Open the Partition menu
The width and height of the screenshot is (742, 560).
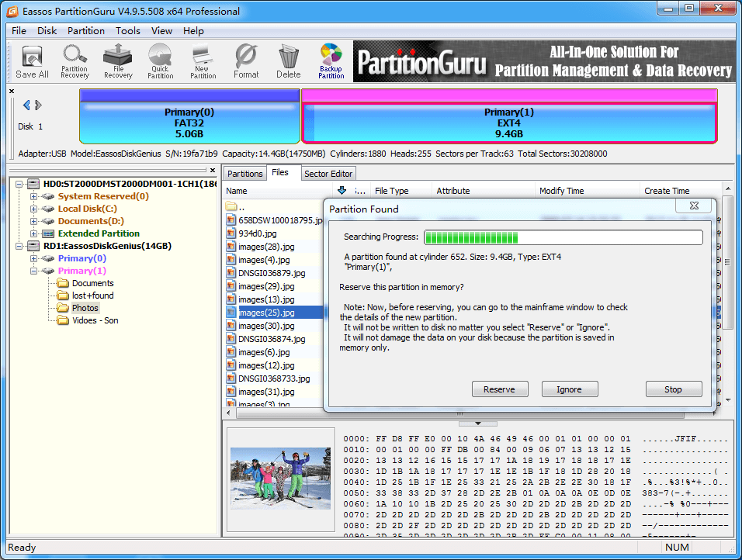(85, 31)
